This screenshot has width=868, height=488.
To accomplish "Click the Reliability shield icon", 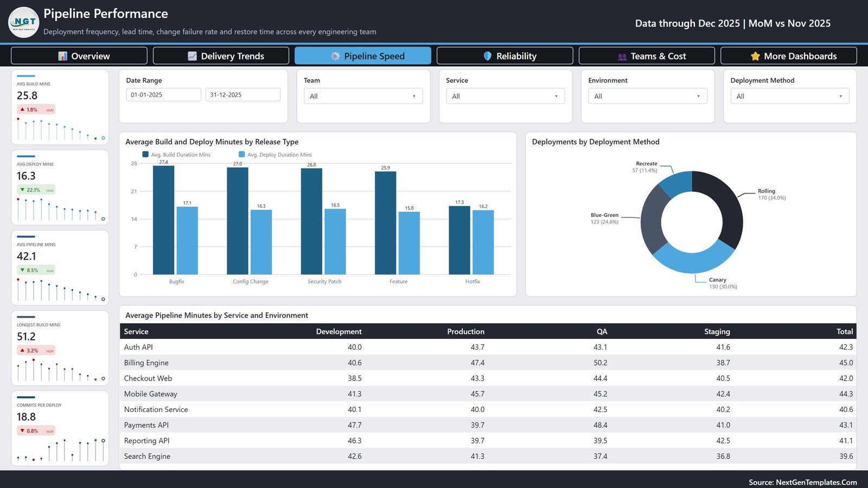I will pos(487,56).
